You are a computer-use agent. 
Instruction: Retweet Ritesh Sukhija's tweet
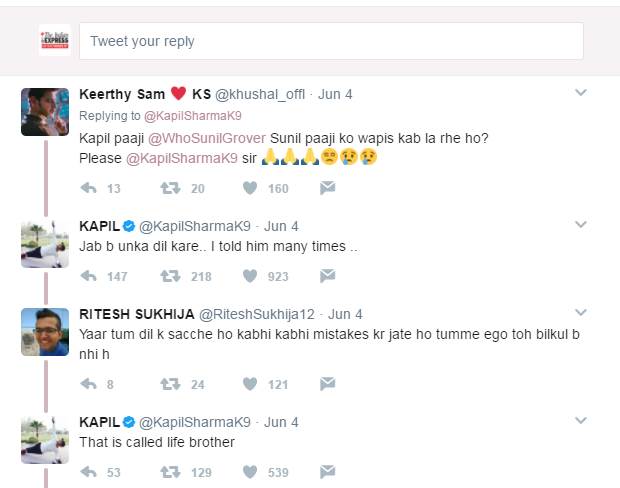coord(170,383)
